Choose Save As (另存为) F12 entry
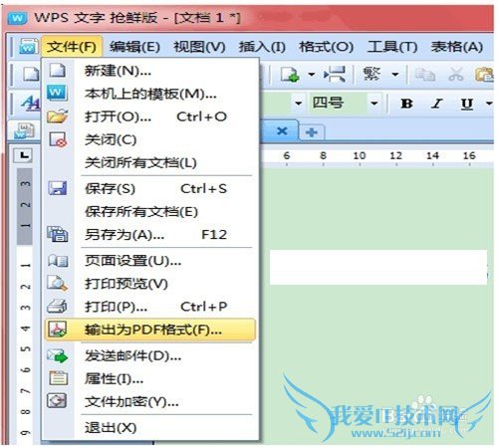 pos(150,235)
